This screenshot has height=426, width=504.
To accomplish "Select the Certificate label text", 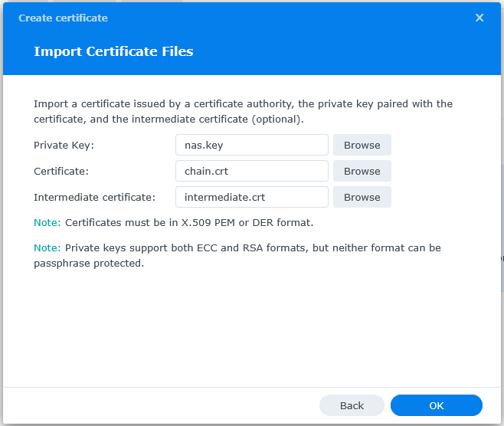I will [x=61, y=171].
